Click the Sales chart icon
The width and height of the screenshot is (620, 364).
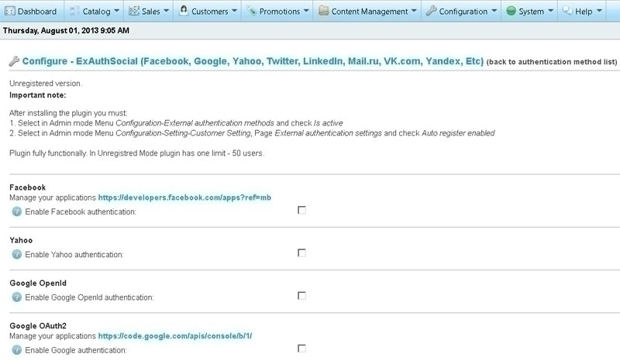click(134, 11)
